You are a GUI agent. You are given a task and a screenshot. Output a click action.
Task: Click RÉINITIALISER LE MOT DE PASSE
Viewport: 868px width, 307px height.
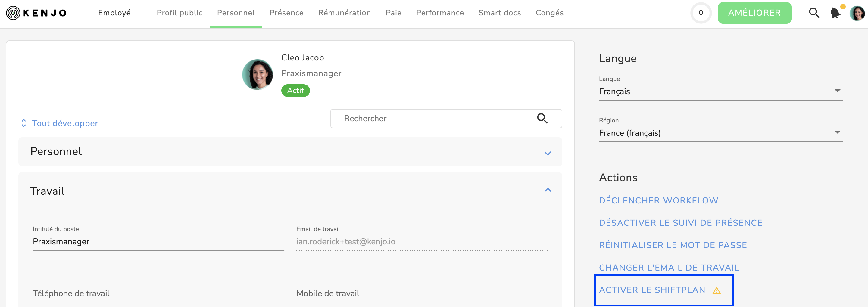pyautogui.click(x=673, y=245)
